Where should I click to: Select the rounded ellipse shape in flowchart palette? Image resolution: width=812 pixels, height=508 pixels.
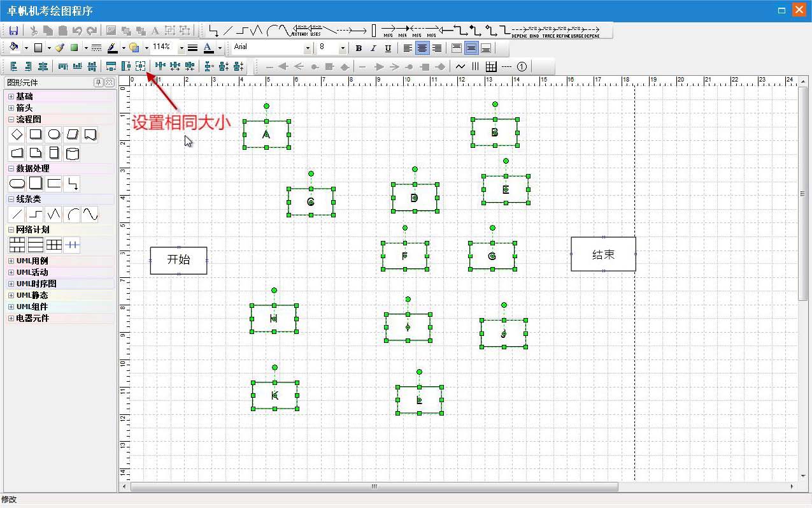tap(54, 134)
